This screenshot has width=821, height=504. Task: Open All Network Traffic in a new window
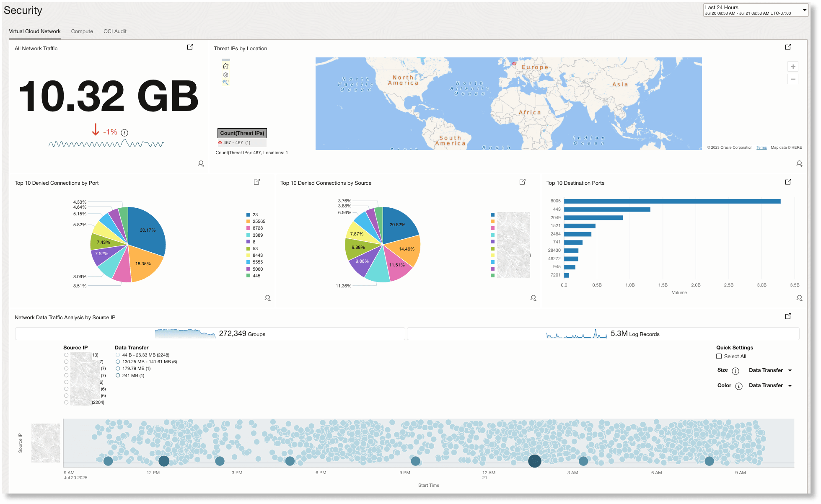(190, 47)
